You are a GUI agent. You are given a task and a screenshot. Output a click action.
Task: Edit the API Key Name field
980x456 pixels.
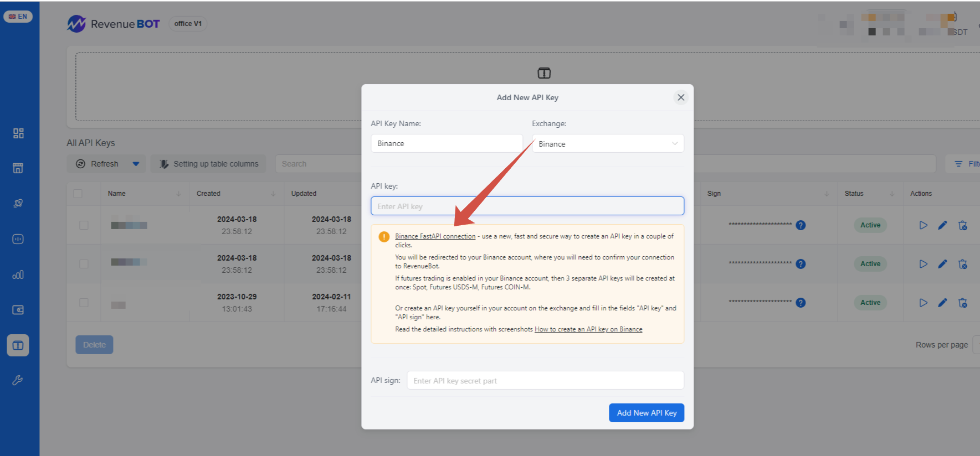coord(447,143)
